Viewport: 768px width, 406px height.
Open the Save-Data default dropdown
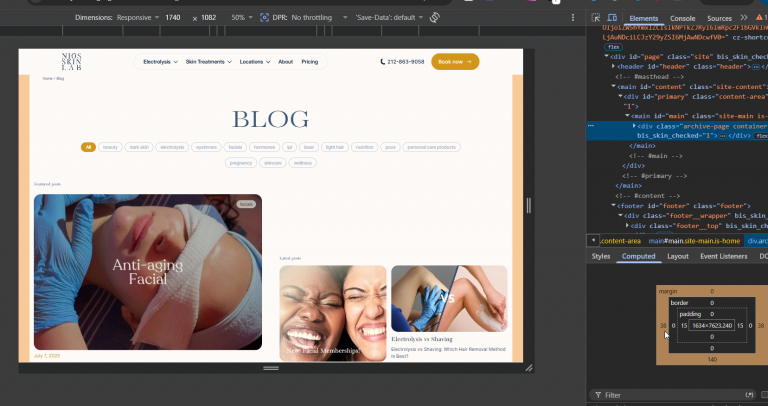pos(389,18)
